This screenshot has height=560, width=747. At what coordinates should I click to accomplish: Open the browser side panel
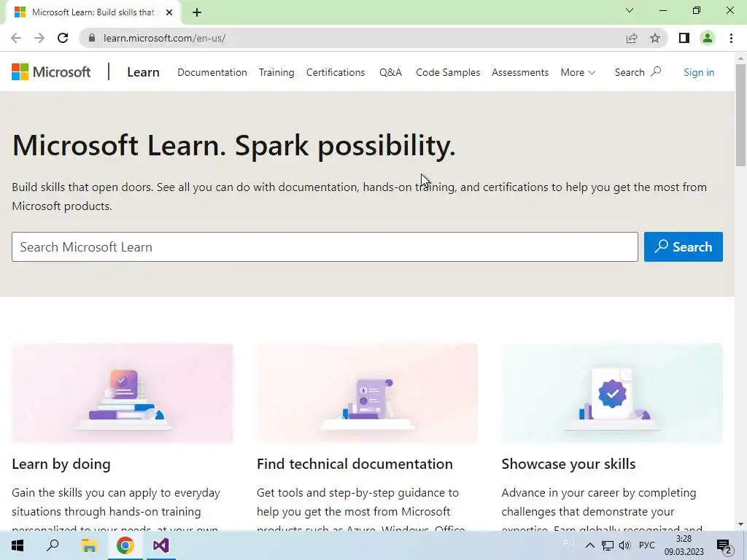point(684,38)
